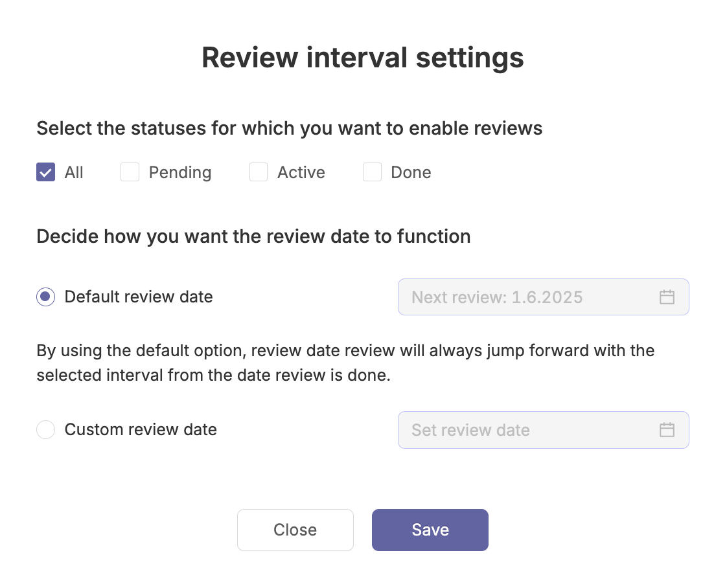The width and height of the screenshot is (727, 588).
Task: Click the 'Default review date' label text
Action: click(139, 297)
